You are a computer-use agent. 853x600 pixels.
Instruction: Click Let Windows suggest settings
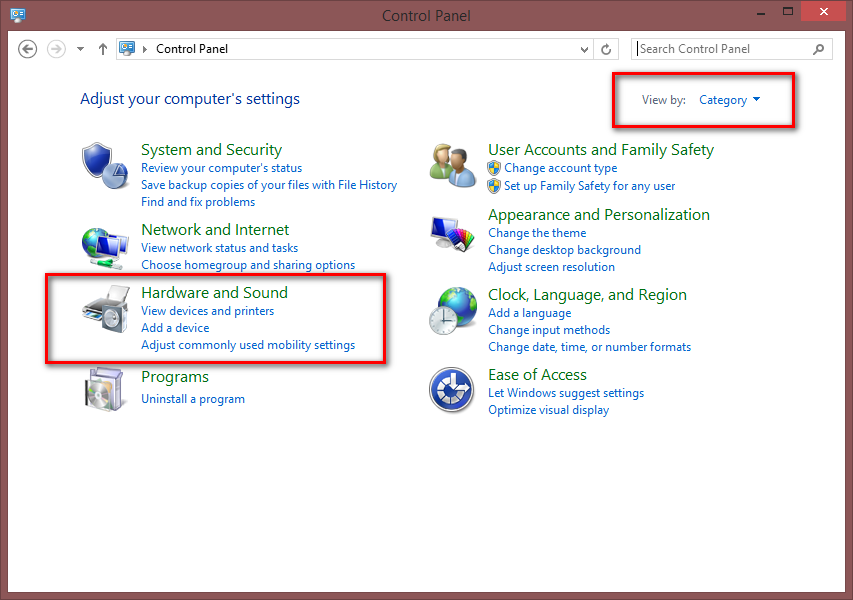pos(566,393)
